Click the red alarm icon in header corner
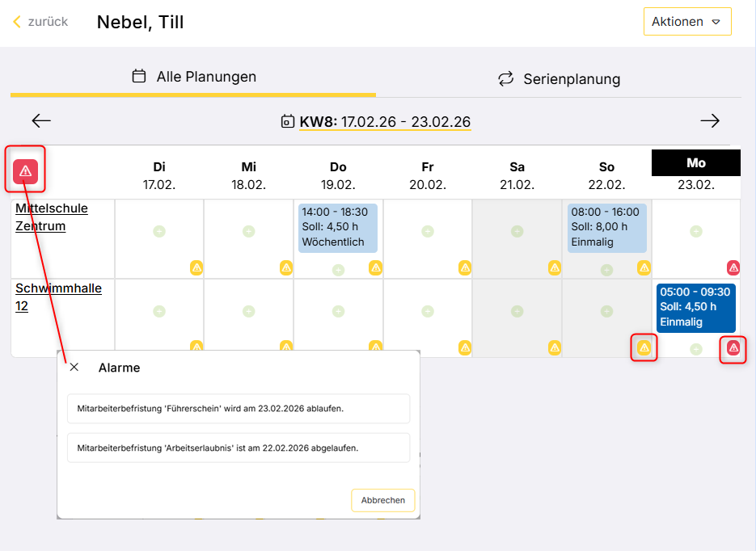 tap(26, 170)
